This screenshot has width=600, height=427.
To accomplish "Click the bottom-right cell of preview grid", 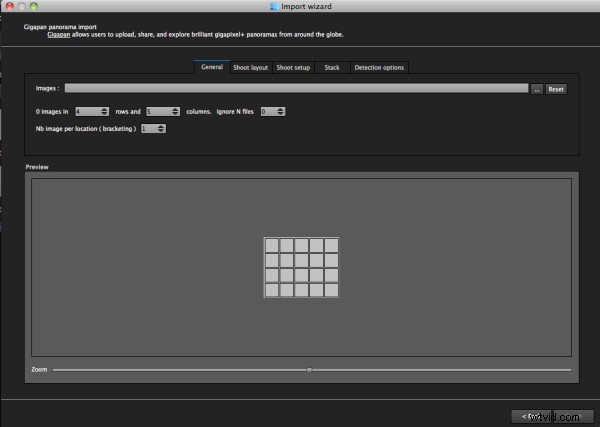I will pos(331,290).
